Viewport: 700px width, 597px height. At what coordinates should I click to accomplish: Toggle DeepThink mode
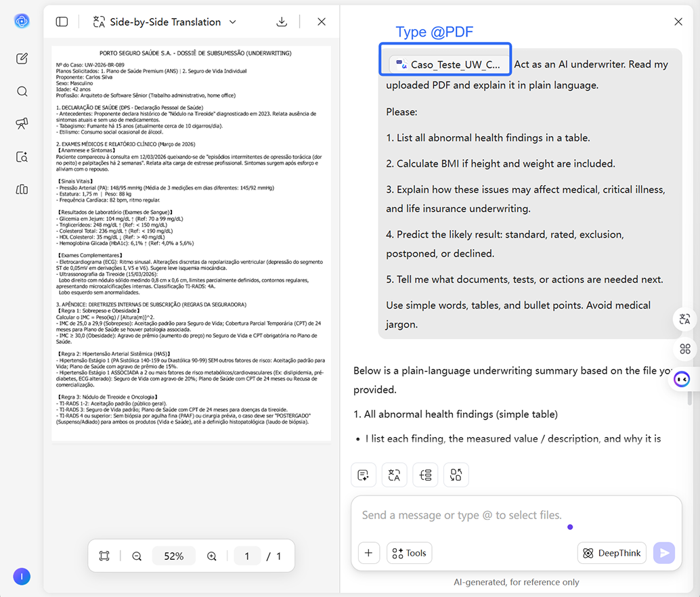[611, 553]
